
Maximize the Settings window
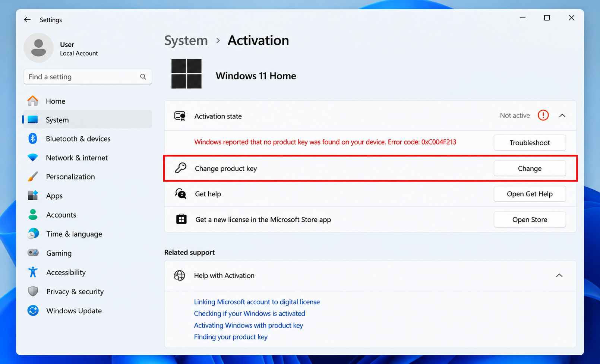click(x=547, y=18)
